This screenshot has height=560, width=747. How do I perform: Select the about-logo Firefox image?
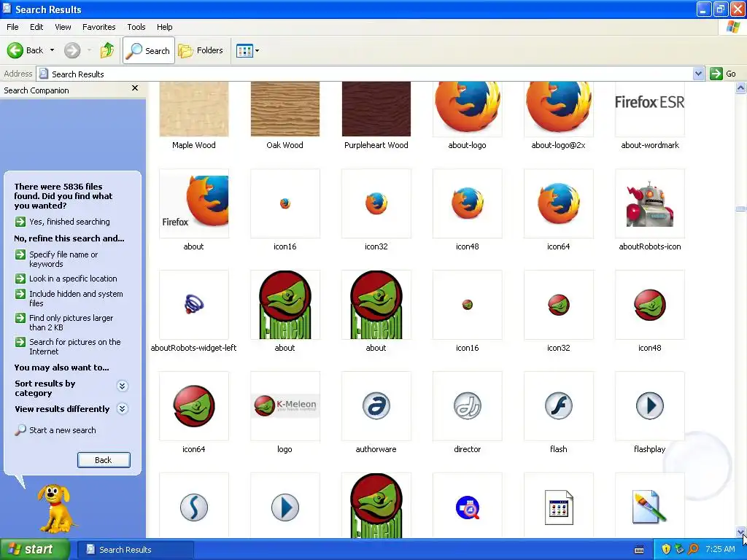point(468,109)
